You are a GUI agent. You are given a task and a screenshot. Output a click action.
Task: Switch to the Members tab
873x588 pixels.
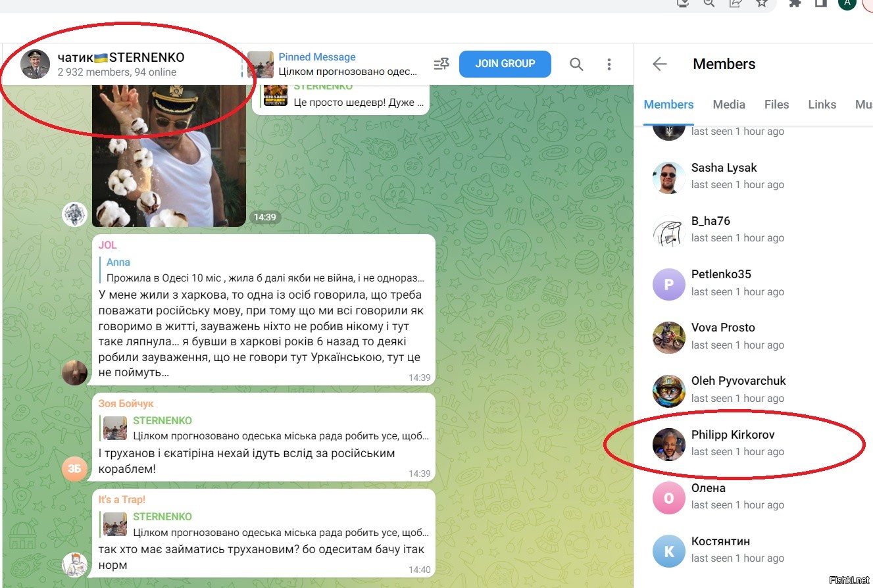click(x=668, y=105)
